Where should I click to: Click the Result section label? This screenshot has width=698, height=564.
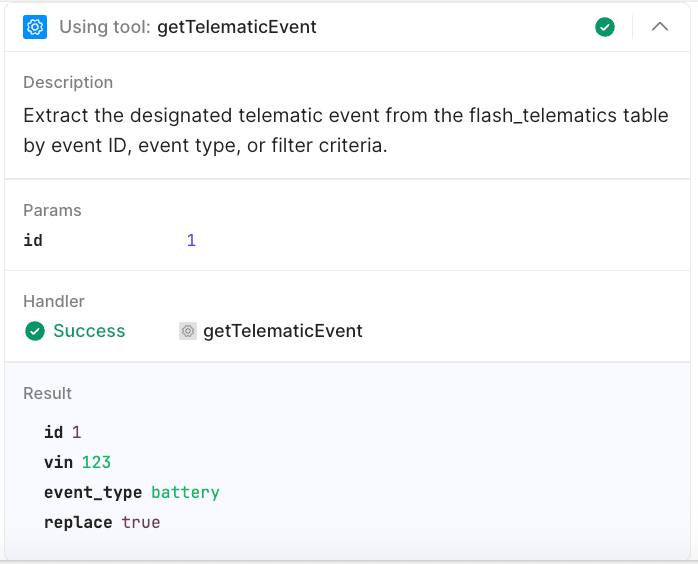click(x=48, y=393)
